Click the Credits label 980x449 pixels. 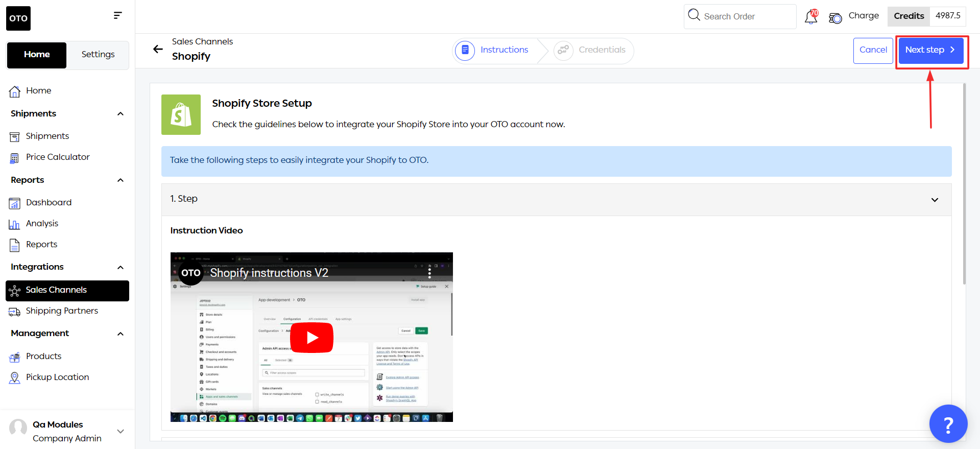point(909,16)
